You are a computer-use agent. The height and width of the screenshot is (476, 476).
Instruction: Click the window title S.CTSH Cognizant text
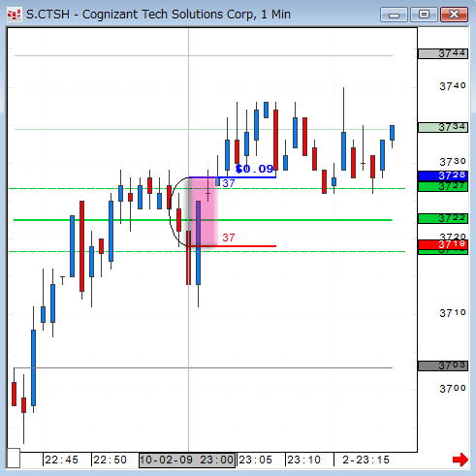[158, 15]
